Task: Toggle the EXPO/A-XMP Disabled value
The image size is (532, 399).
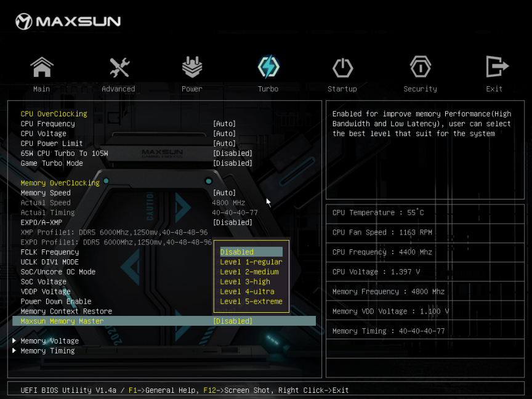Action: pyautogui.click(x=232, y=222)
